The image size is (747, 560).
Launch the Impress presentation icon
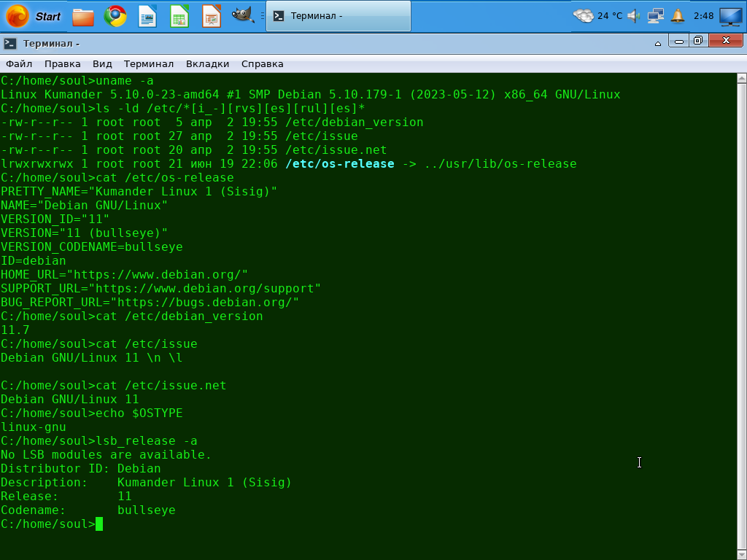(212, 16)
